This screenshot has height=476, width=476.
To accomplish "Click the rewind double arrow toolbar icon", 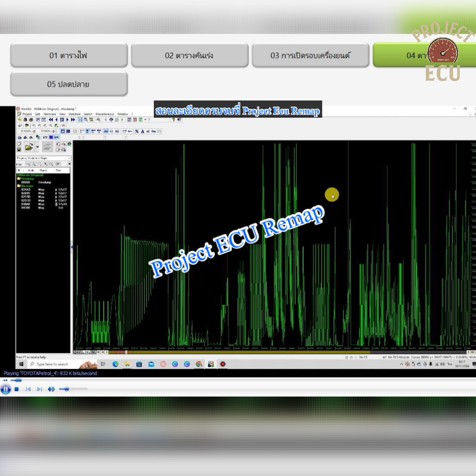I will click(50, 119).
